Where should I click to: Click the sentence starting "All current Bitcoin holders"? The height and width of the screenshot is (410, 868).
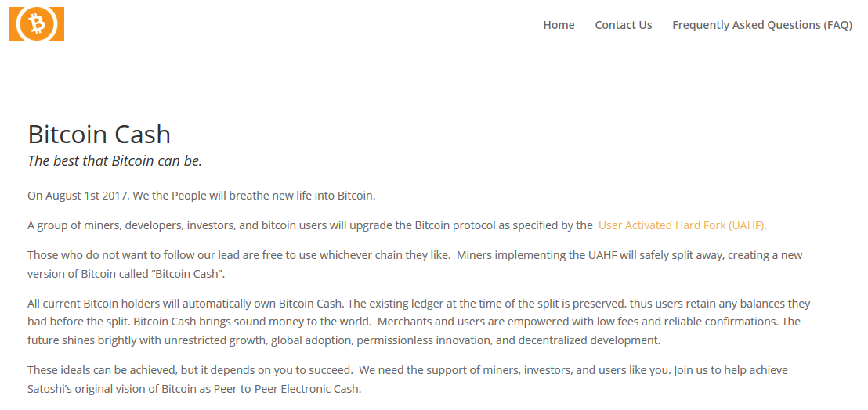click(x=157, y=304)
